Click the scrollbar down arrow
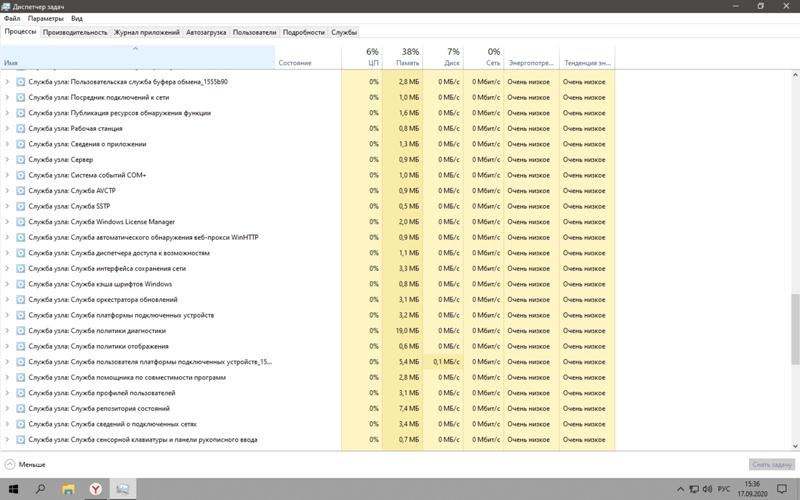 795,446
